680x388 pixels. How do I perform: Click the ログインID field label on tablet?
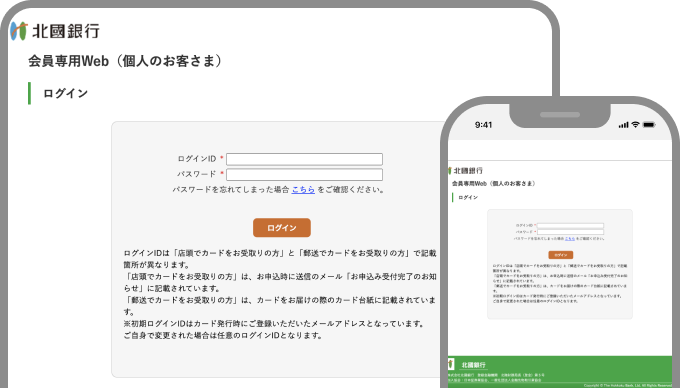click(x=196, y=159)
